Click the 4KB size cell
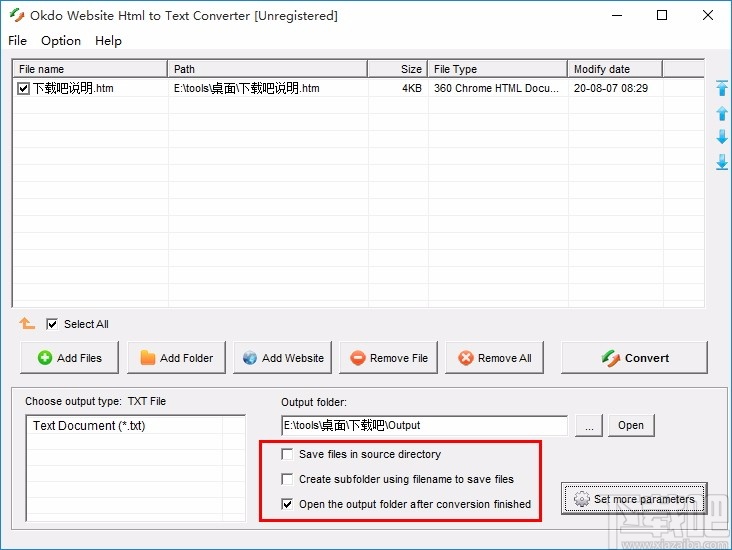This screenshot has width=732, height=550. (412, 88)
